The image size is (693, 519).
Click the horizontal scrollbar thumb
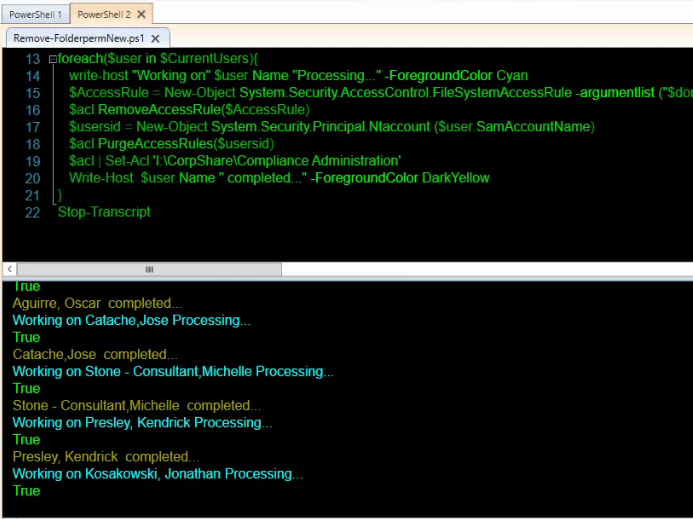tap(150, 270)
